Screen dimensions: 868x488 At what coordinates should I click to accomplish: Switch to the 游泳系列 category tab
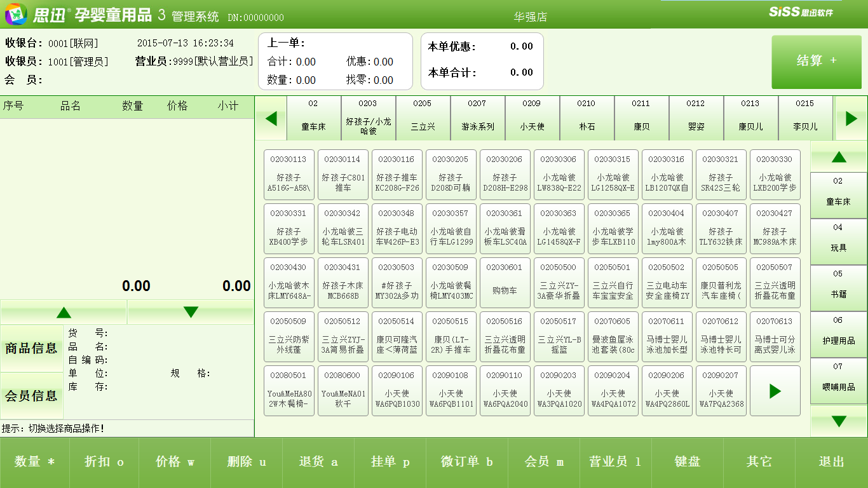478,118
